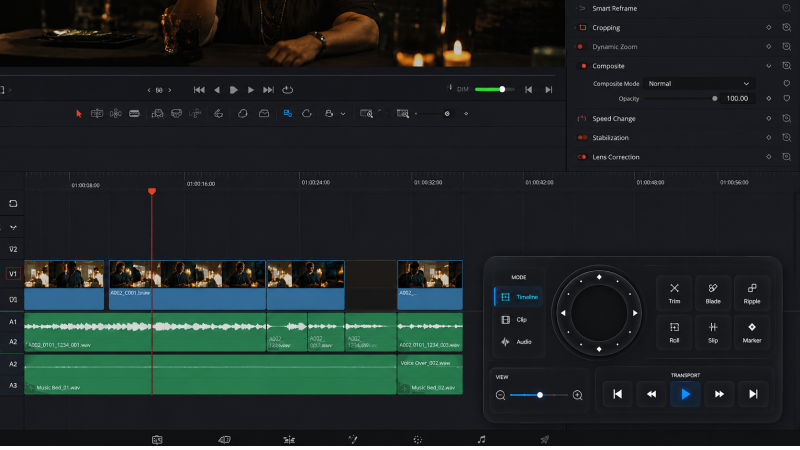Open the Fusion page wand icon

(x=353, y=439)
